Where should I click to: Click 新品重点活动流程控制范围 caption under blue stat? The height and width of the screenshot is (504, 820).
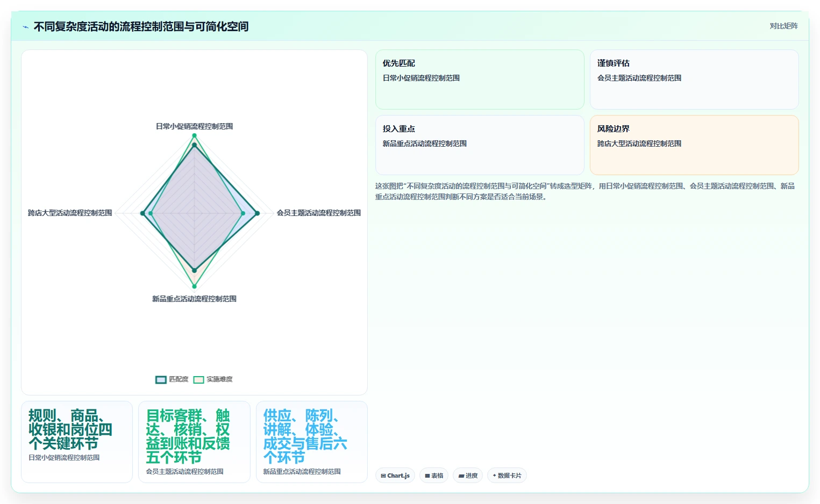(x=302, y=472)
